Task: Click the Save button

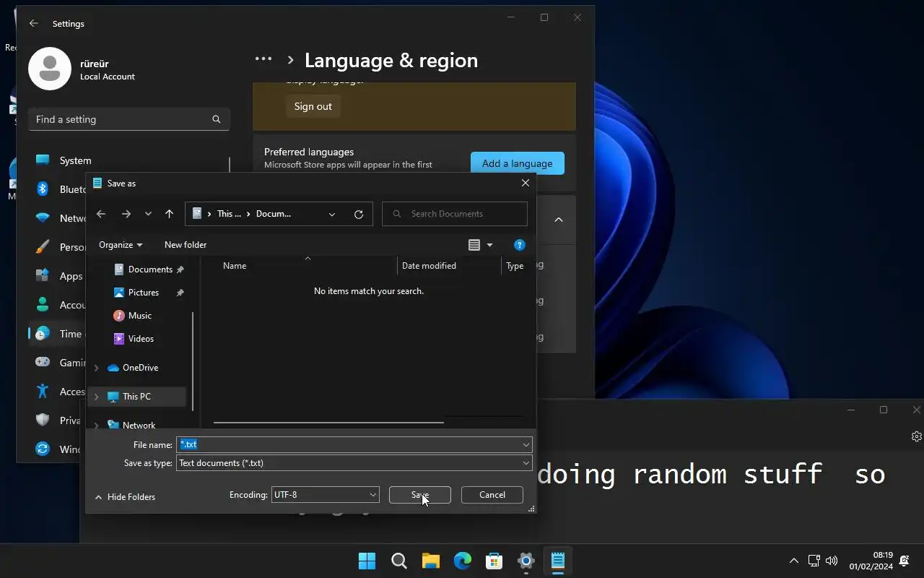Action: coord(420,495)
